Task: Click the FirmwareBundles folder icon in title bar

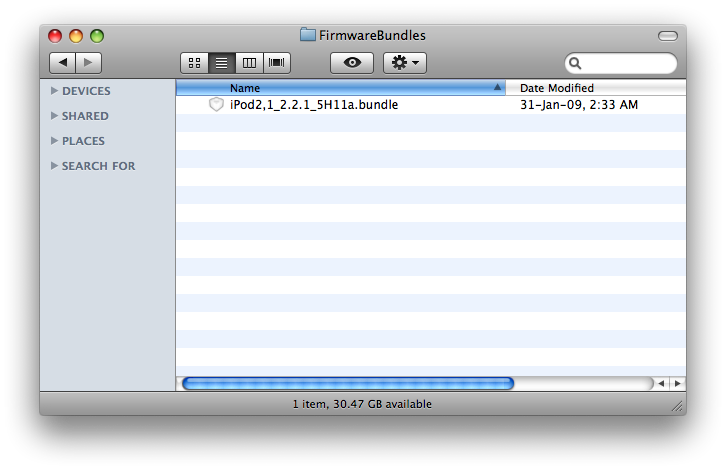Action: [307, 35]
